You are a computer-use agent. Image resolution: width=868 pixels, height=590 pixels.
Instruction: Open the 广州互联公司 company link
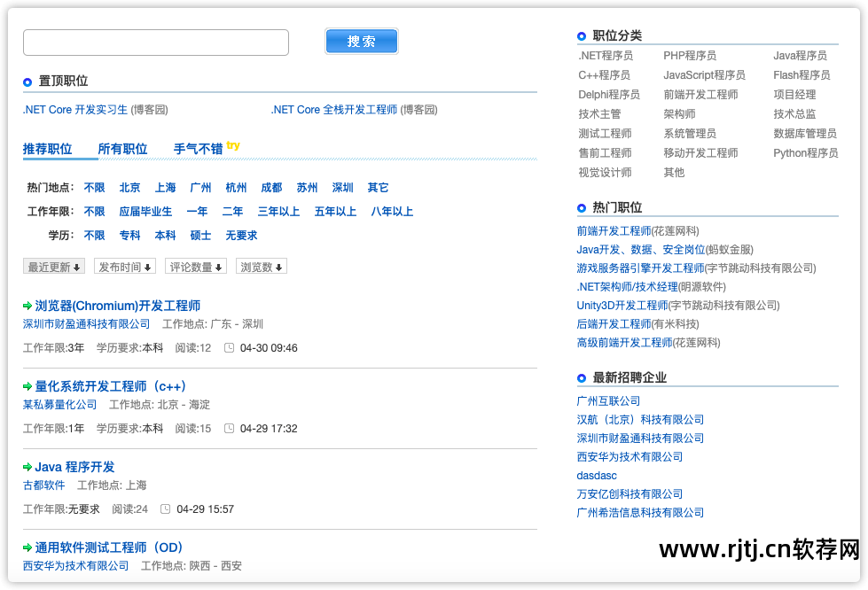pos(611,400)
